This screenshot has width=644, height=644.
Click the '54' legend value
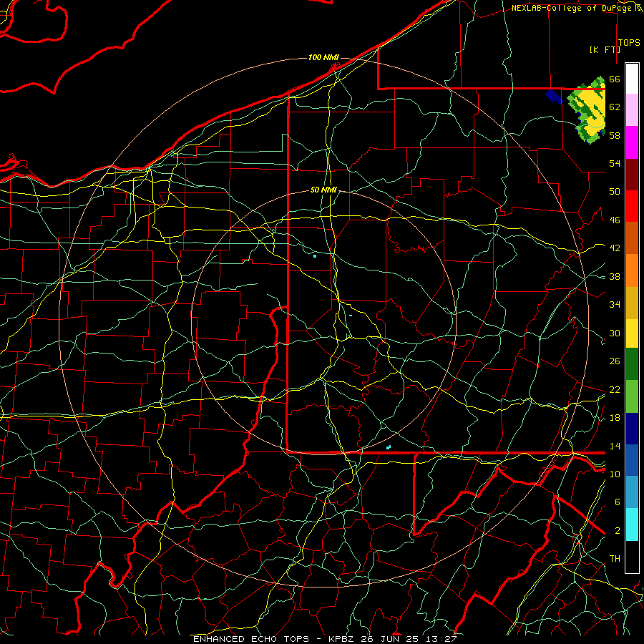[615, 163]
